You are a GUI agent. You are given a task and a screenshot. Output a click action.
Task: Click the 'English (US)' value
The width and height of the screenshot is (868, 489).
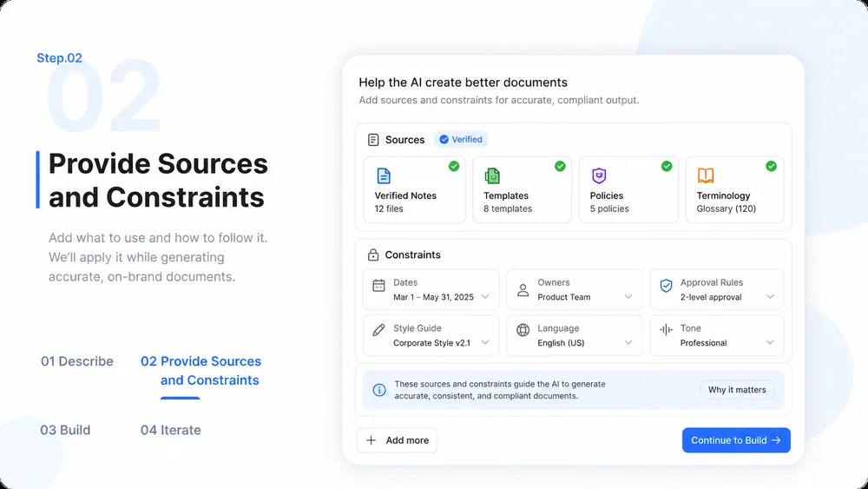click(x=561, y=343)
